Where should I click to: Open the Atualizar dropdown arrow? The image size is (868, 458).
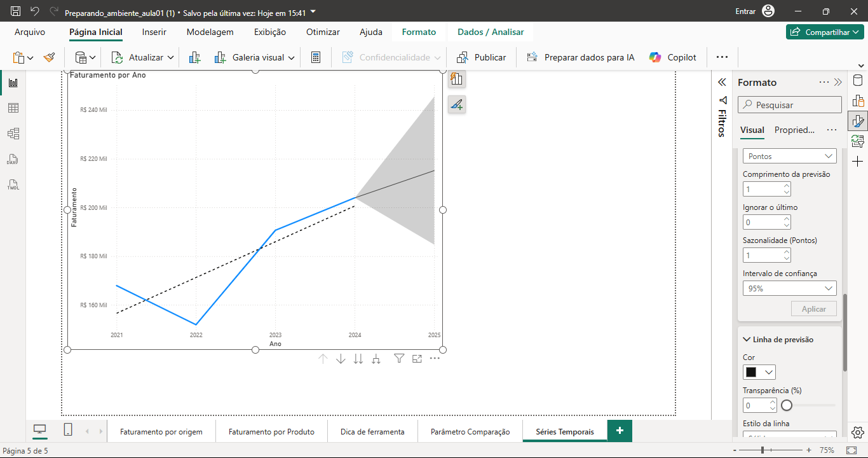[170, 57]
